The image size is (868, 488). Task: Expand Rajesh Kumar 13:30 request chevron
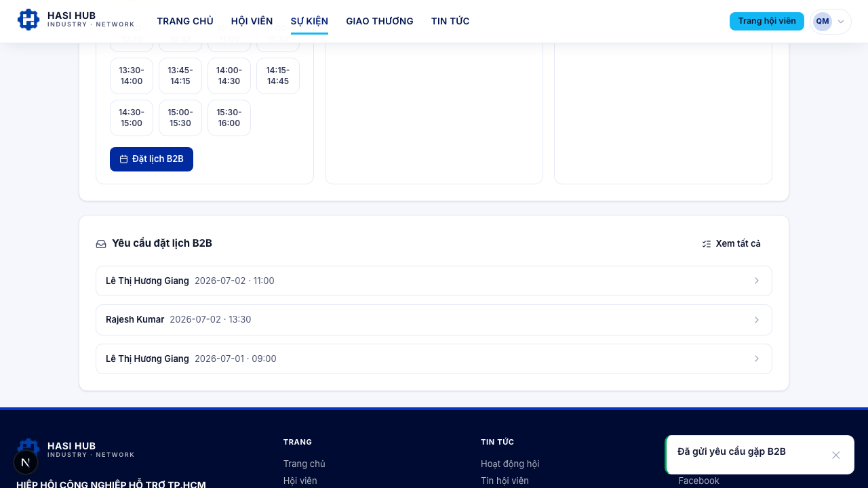pyautogui.click(x=757, y=320)
